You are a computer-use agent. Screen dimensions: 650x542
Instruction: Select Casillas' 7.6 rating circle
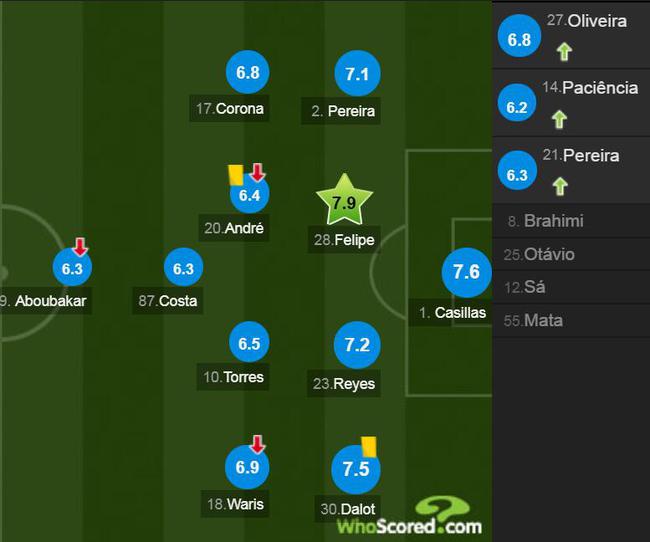467,272
